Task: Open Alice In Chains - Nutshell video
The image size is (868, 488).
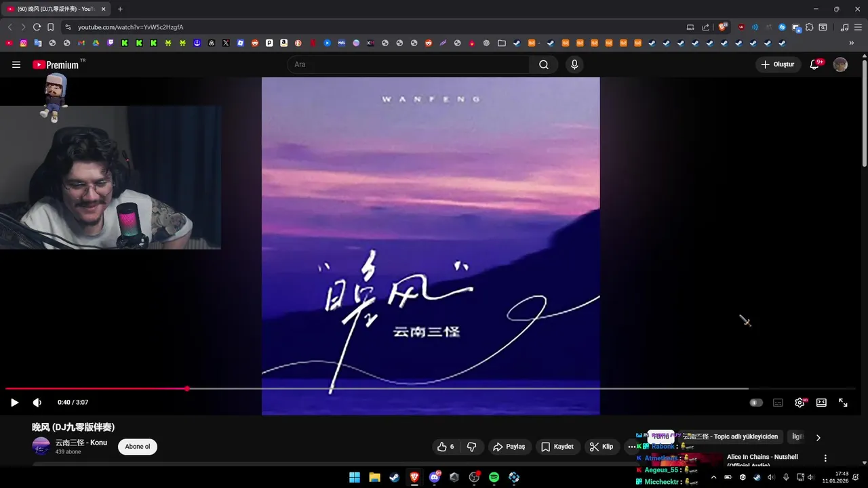Action: (x=762, y=460)
